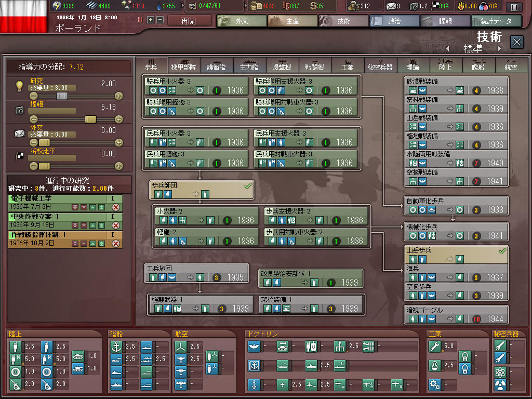Click the rocket icon in 秘密兵器 panel
This screenshot has height=399, width=532.
pyautogui.click(x=499, y=346)
